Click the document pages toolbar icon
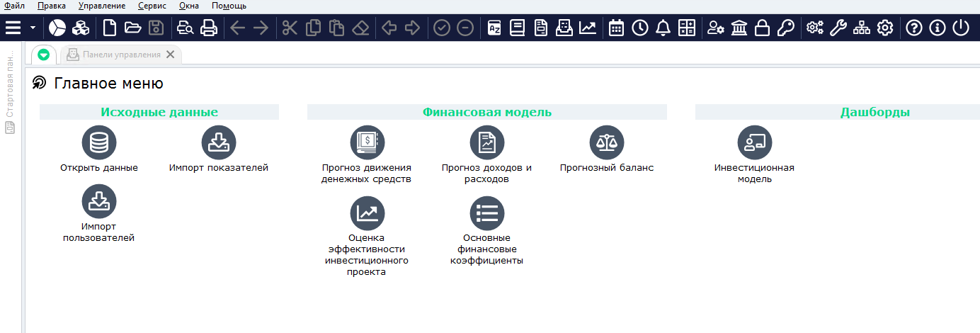Screen dimensions: 980x333 click(x=540, y=28)
